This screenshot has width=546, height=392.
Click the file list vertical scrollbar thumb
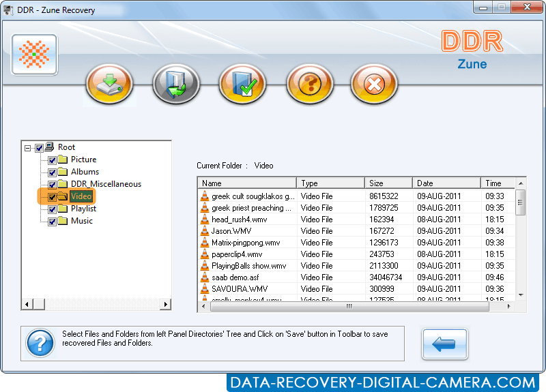(x=521, y=202)
